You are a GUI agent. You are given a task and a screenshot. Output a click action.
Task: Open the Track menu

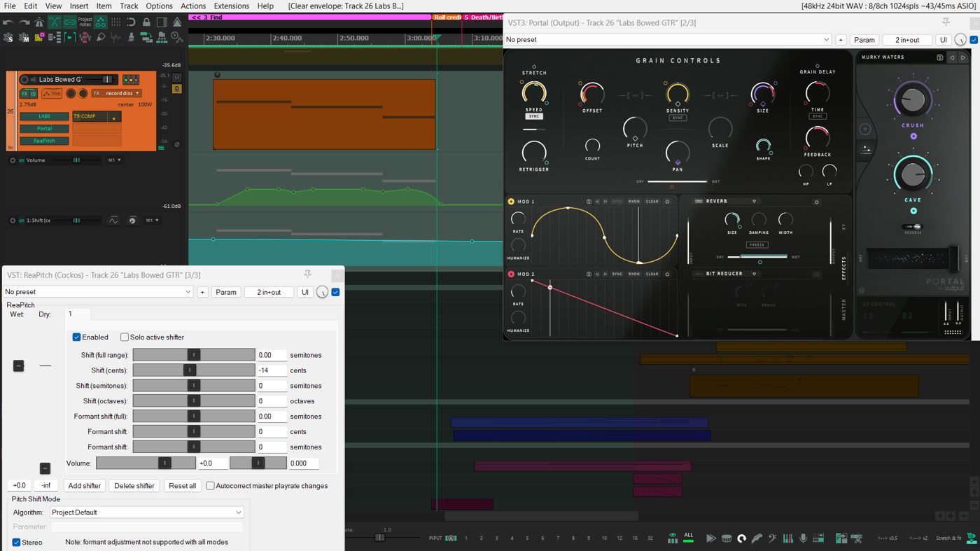point(129,6)
